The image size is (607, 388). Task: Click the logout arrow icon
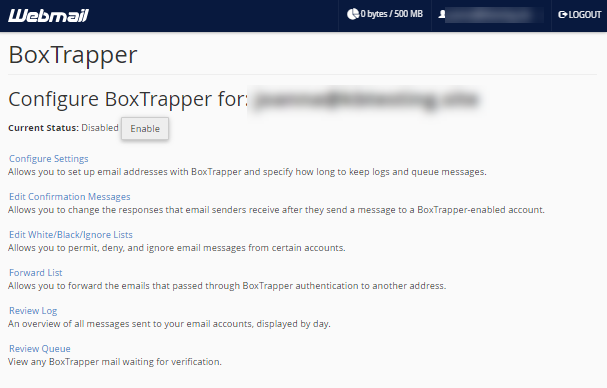pos(562,15)
